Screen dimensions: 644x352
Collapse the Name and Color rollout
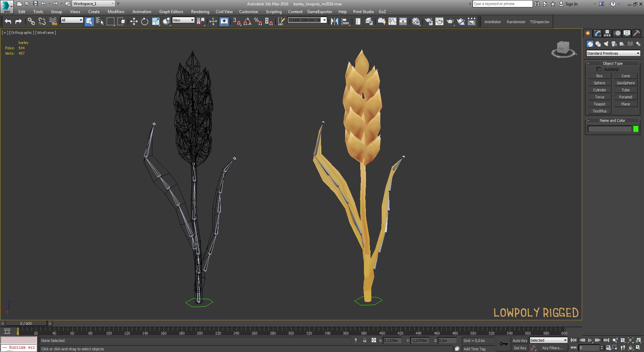point(612,120)
